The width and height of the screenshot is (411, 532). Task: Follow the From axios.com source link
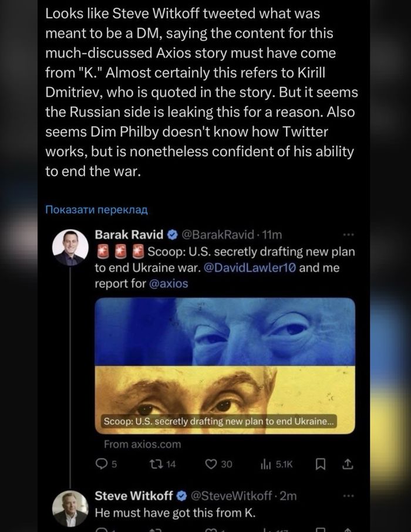(142, 445)
